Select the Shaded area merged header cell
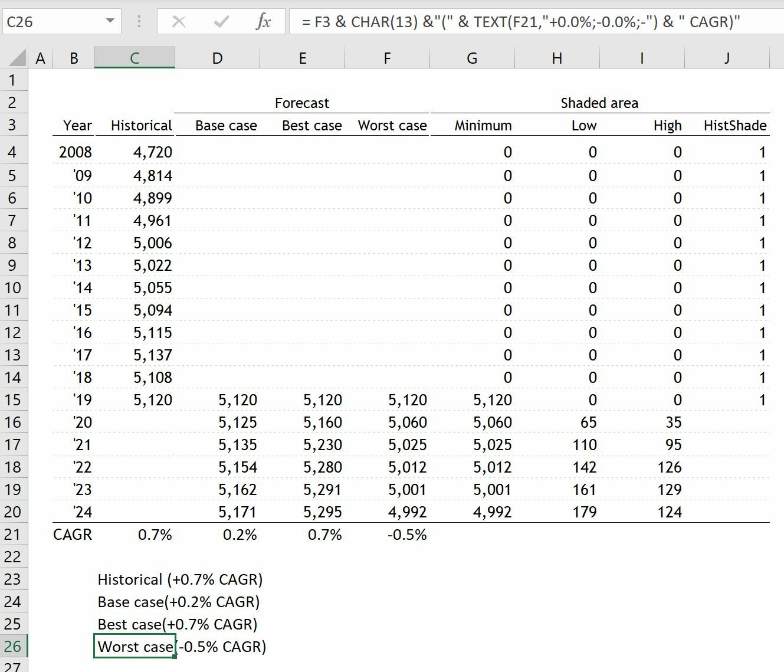784x672 pixels. click(x=599, y=102)
